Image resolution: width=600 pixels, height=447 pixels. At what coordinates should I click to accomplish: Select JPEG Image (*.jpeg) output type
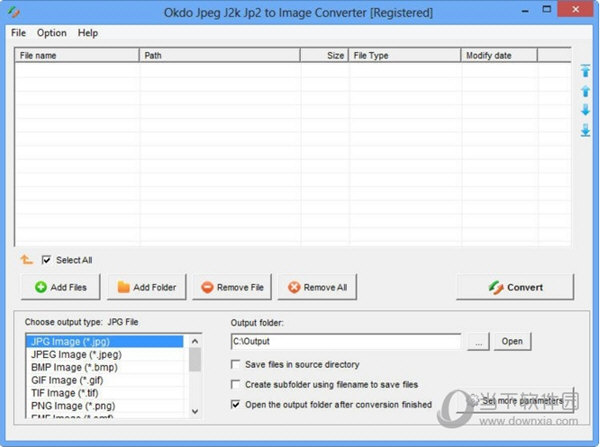pos(104,354)
